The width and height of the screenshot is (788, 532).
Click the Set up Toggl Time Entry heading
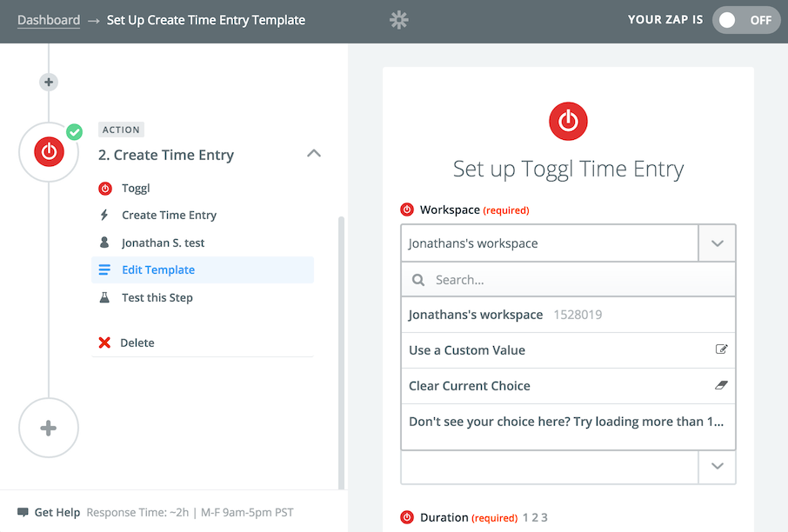[x=568, y=169]
